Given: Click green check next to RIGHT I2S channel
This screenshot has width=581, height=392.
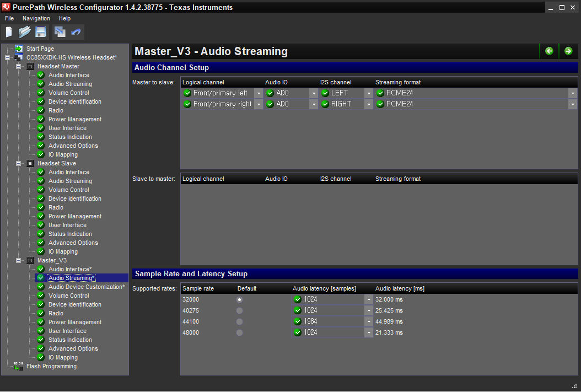Looking at the screenshot, I should click(x=325, y=104).
